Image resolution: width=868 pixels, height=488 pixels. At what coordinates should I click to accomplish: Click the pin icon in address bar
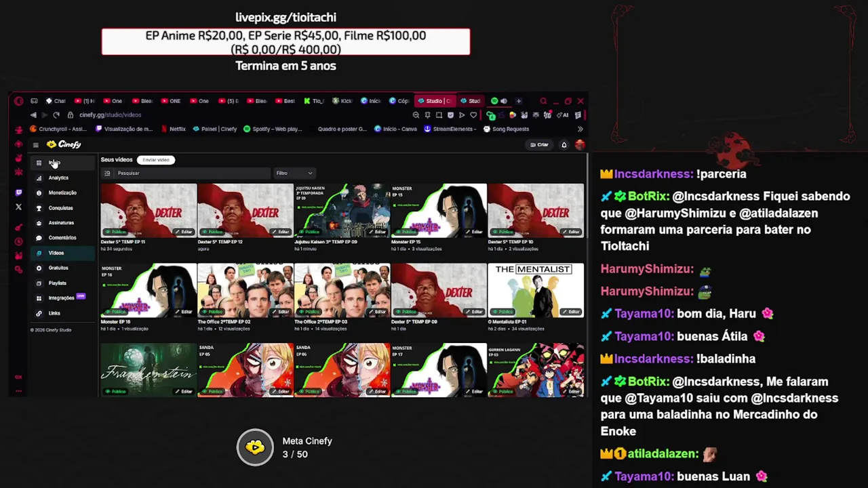click(427, 115)
